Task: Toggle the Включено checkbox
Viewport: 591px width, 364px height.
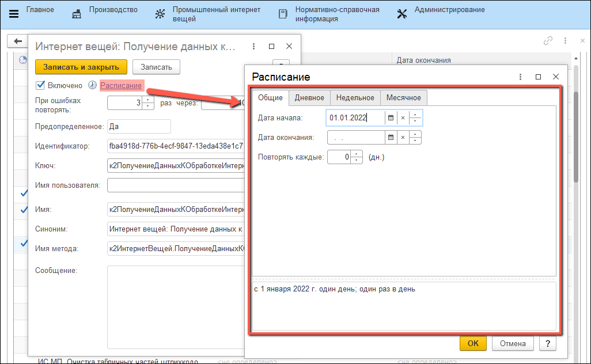Action: coord(40,86)
